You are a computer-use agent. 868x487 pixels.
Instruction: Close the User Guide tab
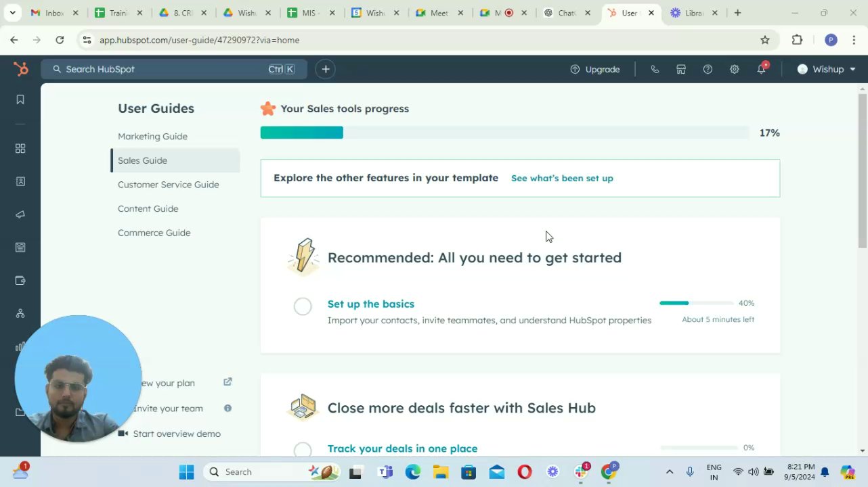[651, 13]
